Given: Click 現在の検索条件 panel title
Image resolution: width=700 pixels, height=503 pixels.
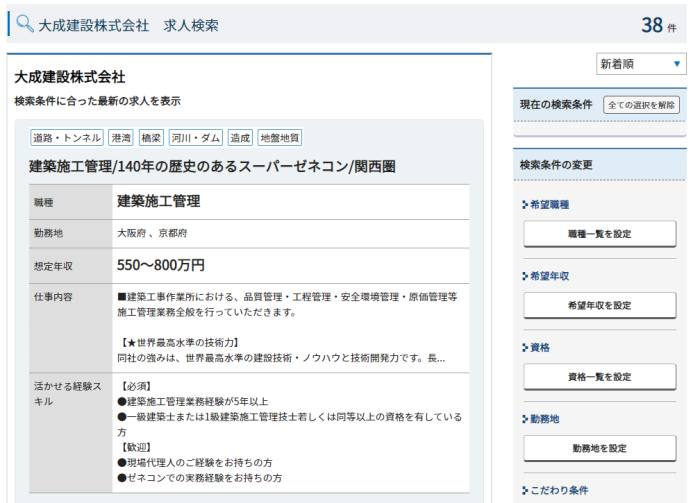Looking at the screenshot, I should pos(556,104).
